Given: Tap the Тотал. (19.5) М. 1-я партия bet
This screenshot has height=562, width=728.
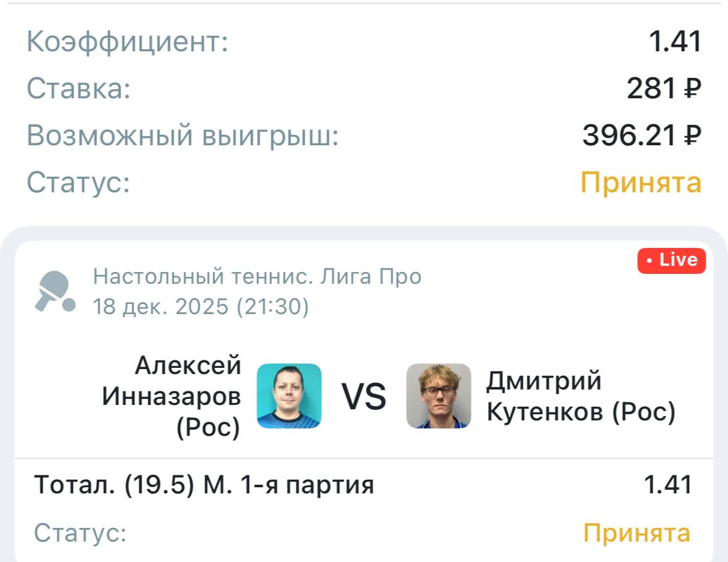Looking at the screenshot, I should click(x=204, y=485).
